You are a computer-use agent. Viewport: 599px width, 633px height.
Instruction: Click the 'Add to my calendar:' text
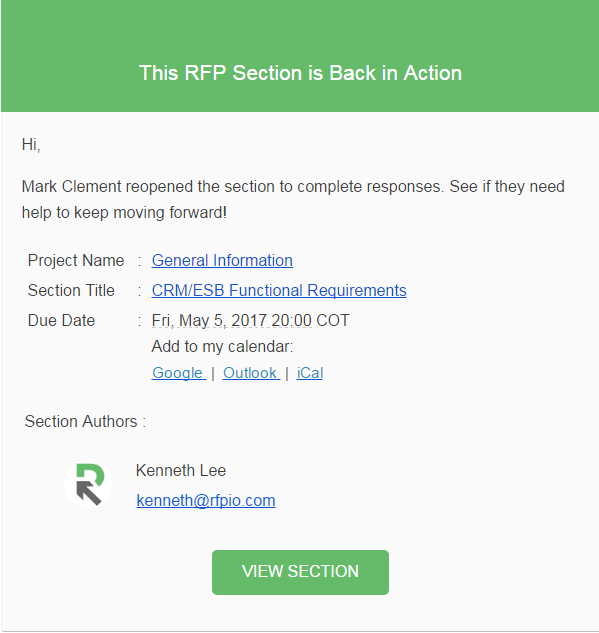click(x=222, y=347)
